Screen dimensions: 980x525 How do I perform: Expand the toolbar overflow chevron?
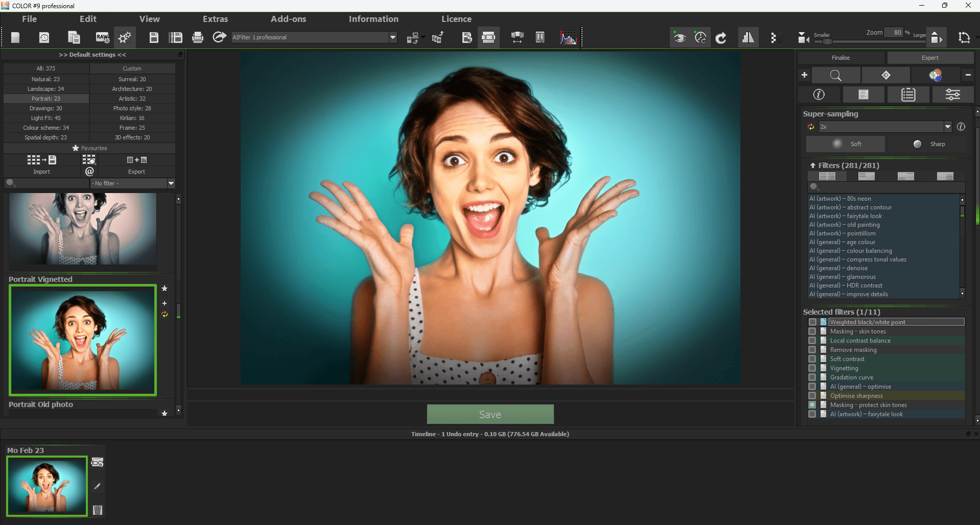tap(978, 37)
